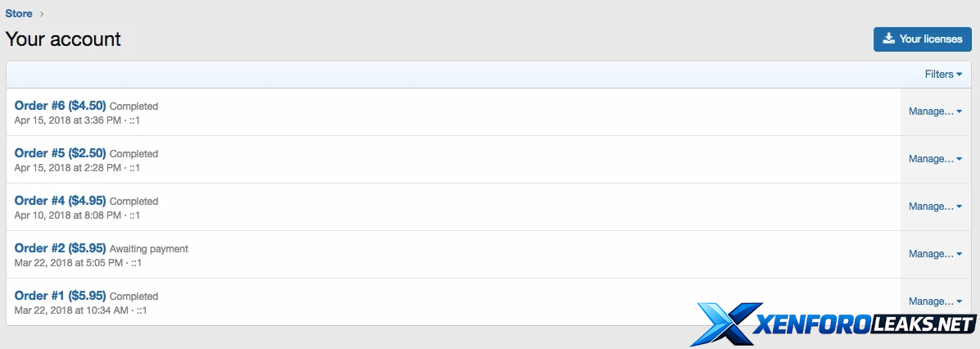Viewport: 980px width, 349px height.
Task: Click the Your account page heading
Action: point(63,39)
